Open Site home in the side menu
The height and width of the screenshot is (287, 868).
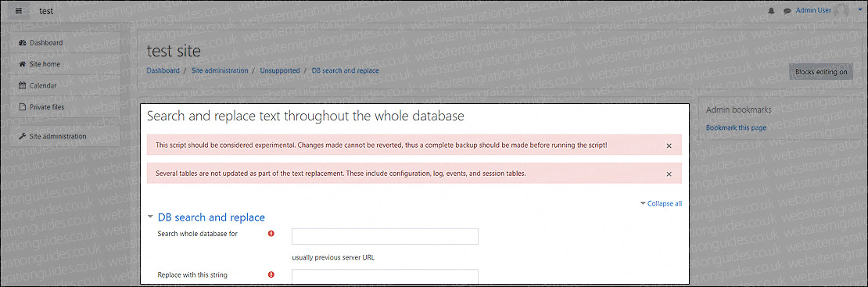(x=66, y=64)
